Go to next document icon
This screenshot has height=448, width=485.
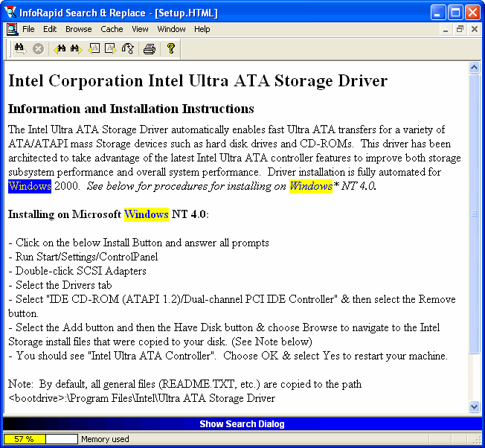tap(110, 49)
